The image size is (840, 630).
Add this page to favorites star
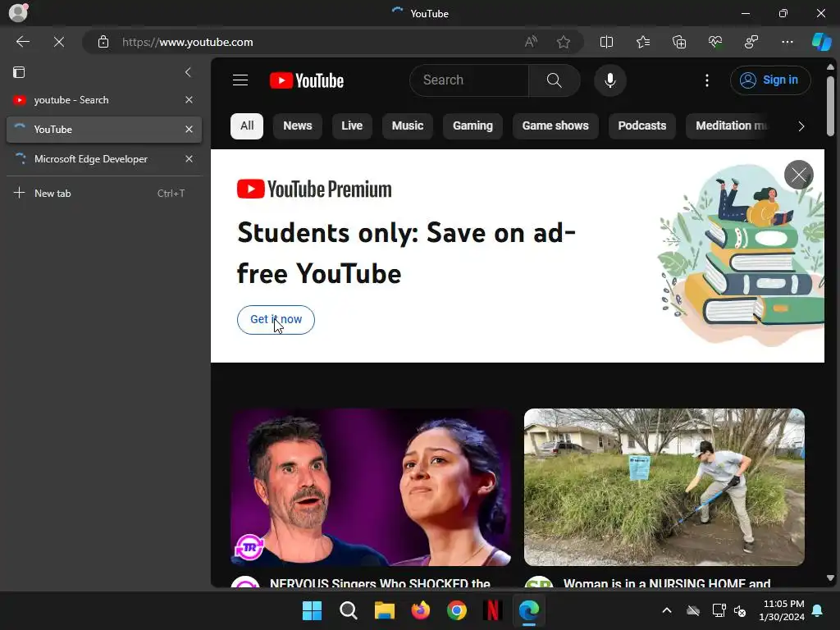[x=563, y=42]
